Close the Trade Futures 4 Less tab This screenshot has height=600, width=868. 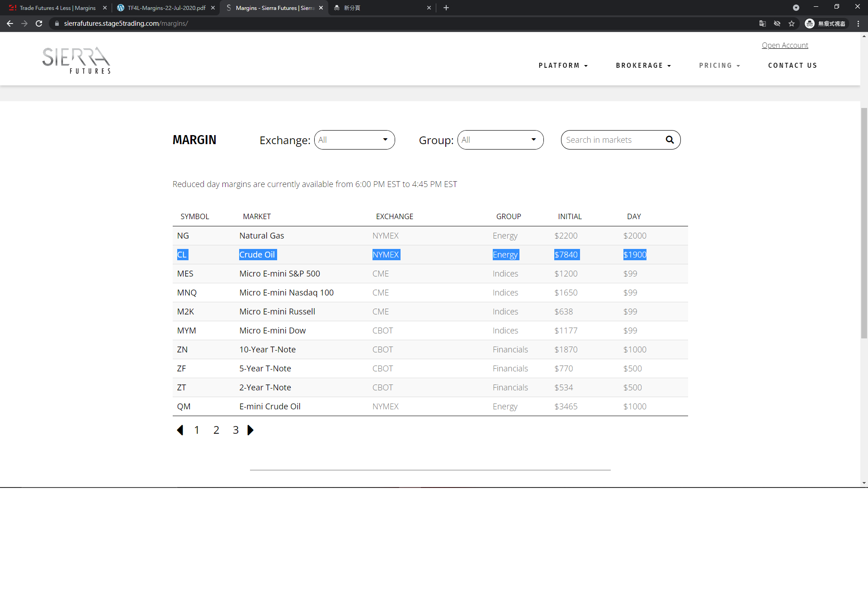(105, 8)
